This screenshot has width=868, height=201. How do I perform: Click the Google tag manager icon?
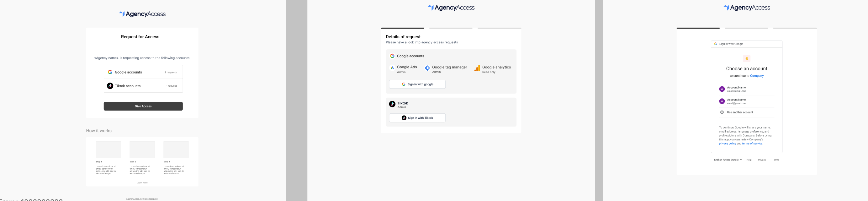(x=427, y=68)
